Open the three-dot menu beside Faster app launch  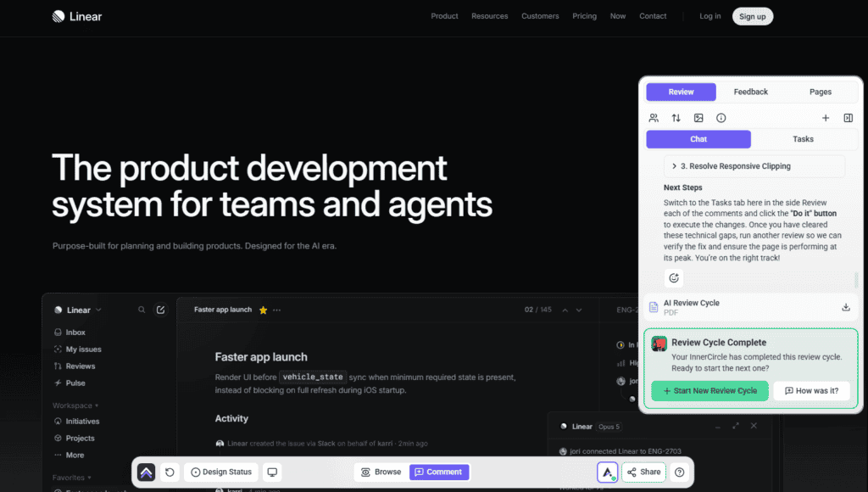pyautogui.click(x=277, y=310)
